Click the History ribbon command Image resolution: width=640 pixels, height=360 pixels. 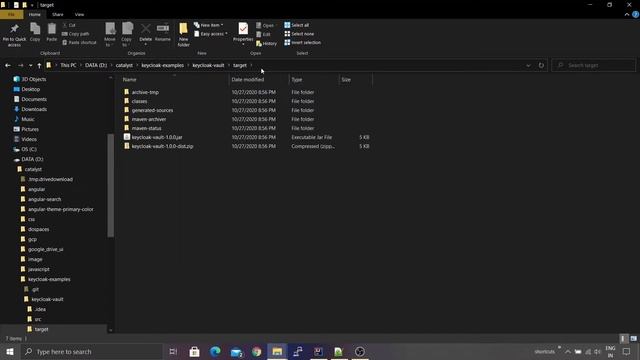[267, 43]
